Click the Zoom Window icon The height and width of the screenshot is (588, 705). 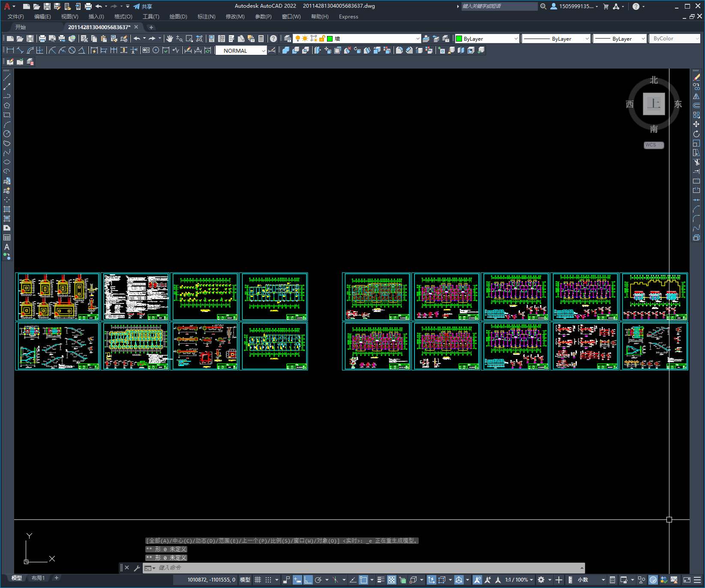click(189, 39)
